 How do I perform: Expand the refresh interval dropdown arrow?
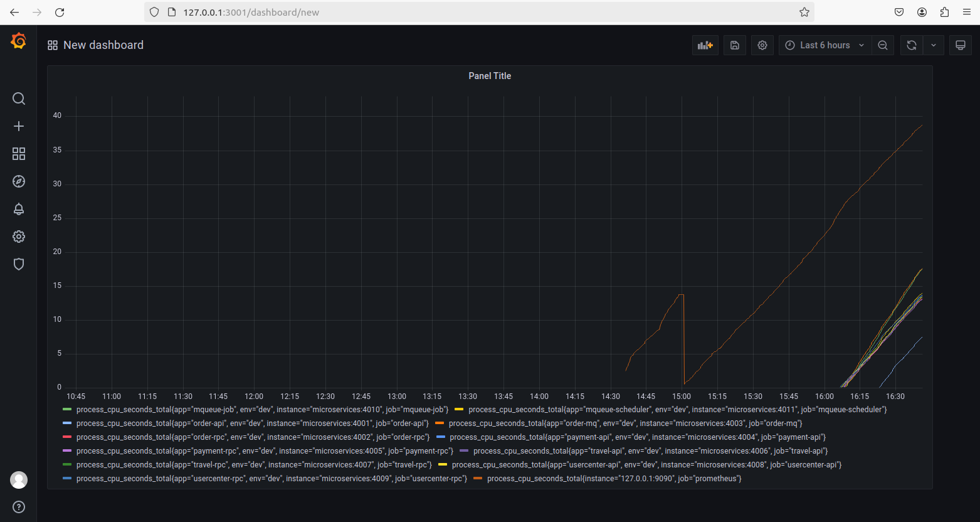pos(934,45)
